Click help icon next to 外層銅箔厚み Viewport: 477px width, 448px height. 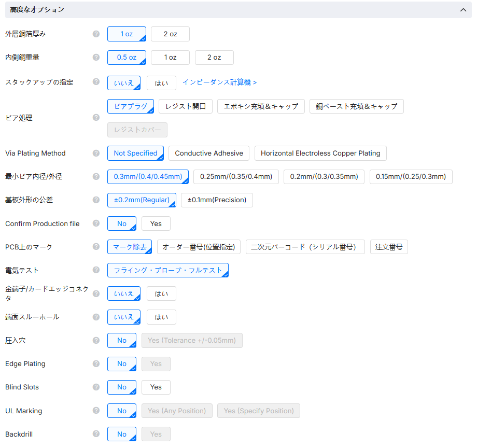pyautogui.click(x=96, y=34)
